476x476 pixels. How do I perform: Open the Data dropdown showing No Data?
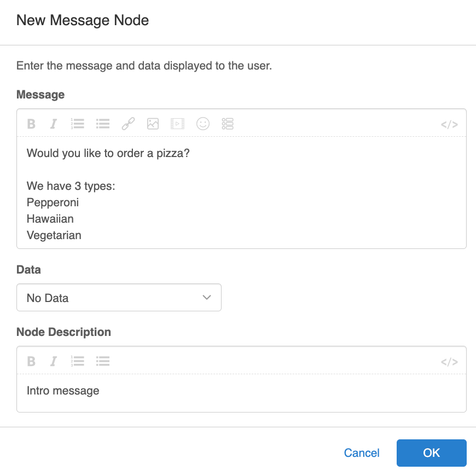pyautogui.click(x=119, y=298)
